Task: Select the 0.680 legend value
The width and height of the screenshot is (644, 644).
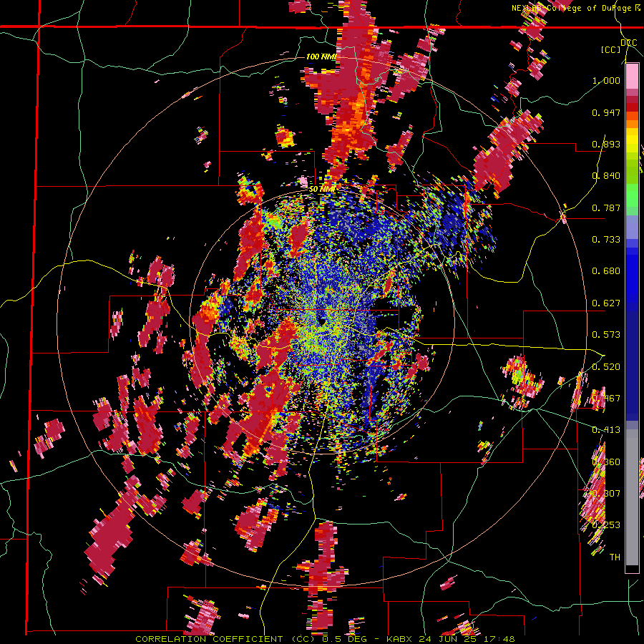Action: (606, 271)
